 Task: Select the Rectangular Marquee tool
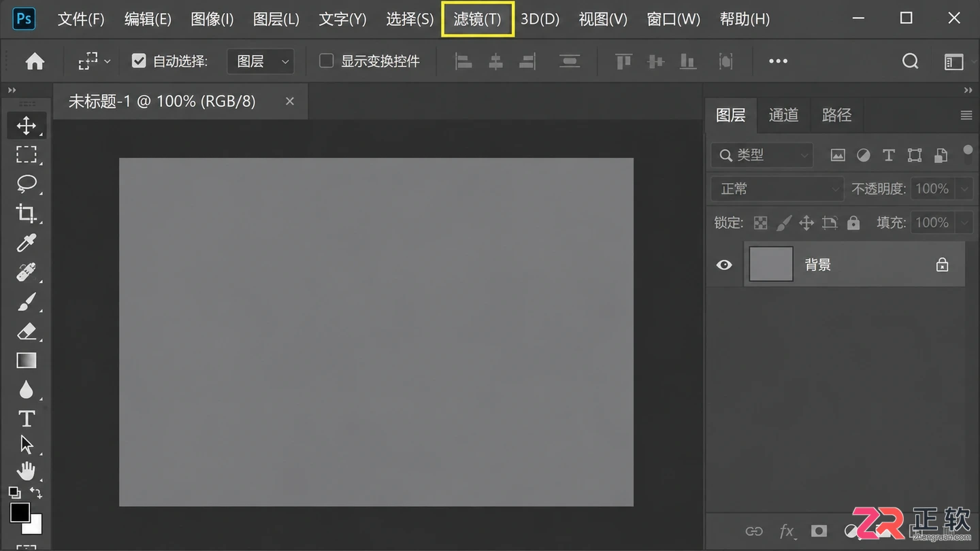coord(27,154)
